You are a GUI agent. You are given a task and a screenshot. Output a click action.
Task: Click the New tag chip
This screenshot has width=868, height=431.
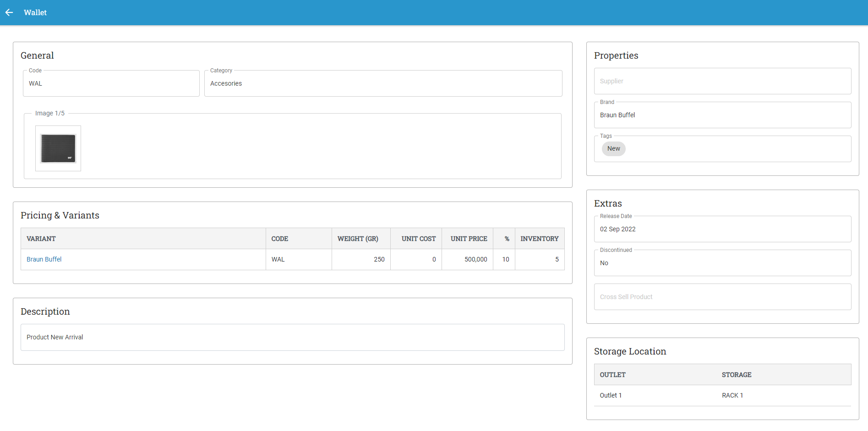[614, 148]
